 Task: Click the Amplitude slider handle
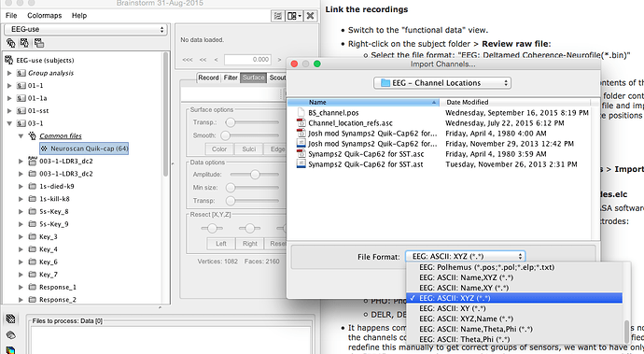[x=255, y=175]
